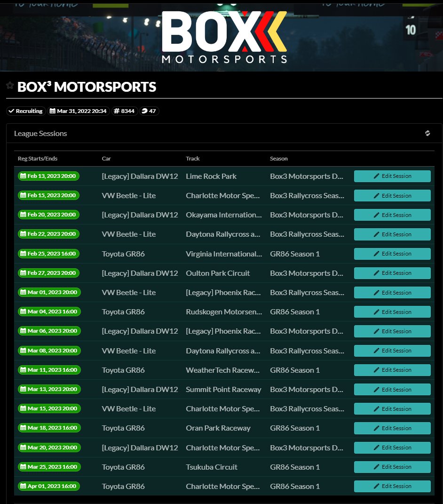Screen dimensions: 443x504
Task: Click the Feb 22, 2023 20:00 date pill
Action: pos(48,234)
